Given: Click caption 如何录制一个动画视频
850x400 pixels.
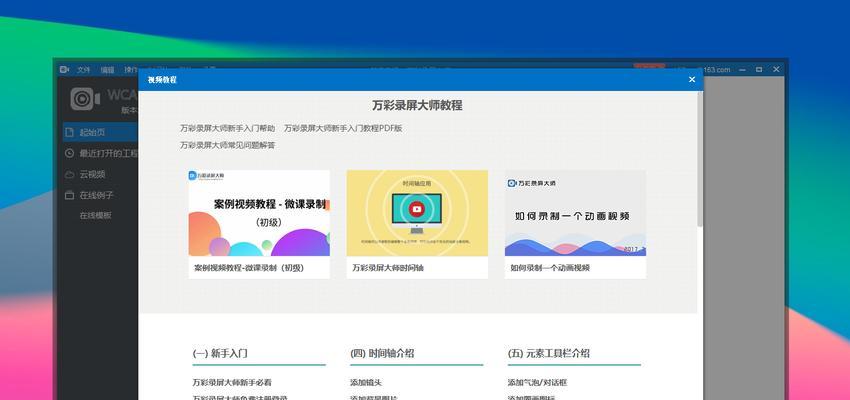Looking at the screenshot, I should click(x=550, y=268).
